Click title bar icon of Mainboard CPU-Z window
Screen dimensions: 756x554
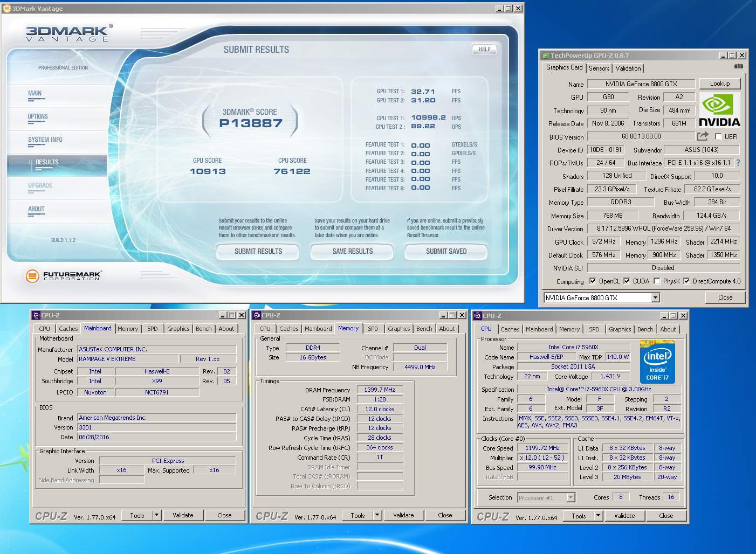[36, 315]
